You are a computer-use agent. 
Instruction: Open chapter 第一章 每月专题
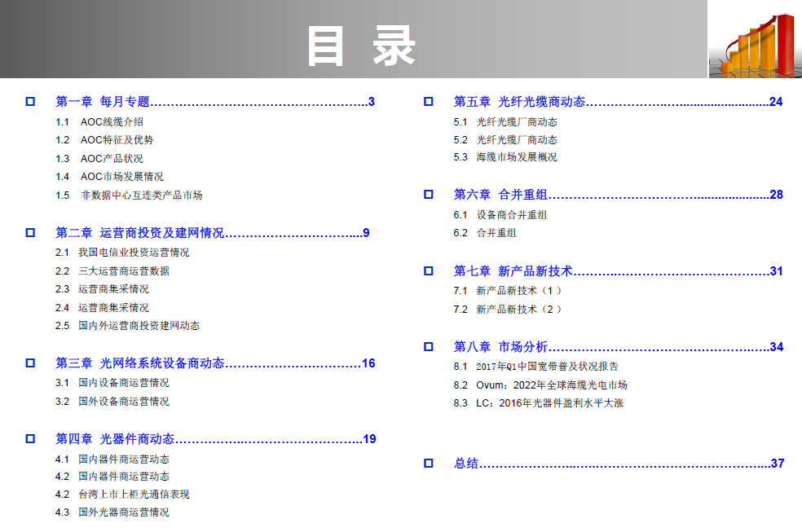[103, 102]
